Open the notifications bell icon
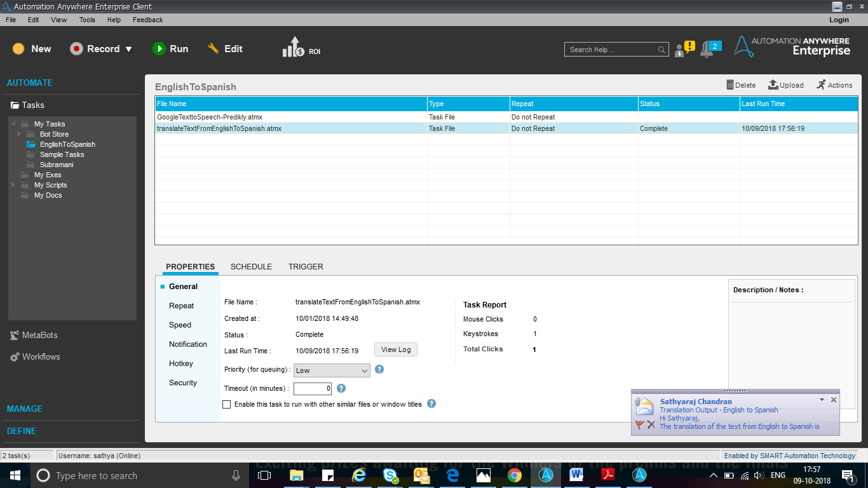 pyautogui.click(x=707, y=50)
